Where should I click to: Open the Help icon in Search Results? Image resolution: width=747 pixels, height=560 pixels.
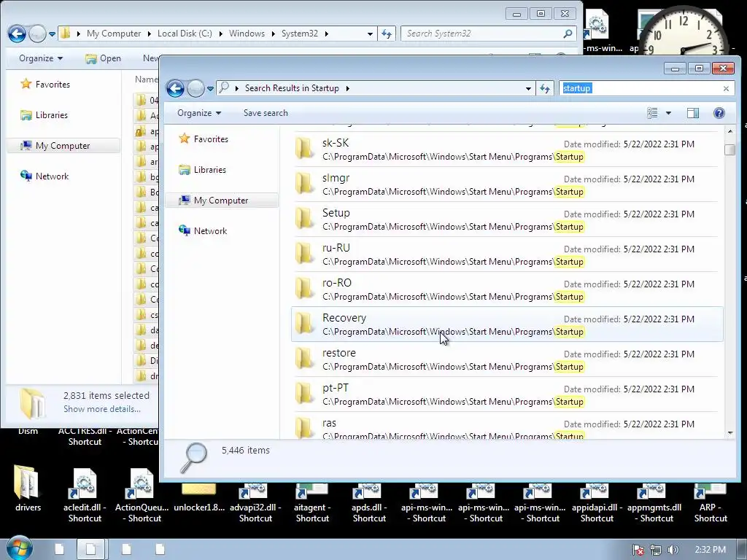tap(719, 113)
